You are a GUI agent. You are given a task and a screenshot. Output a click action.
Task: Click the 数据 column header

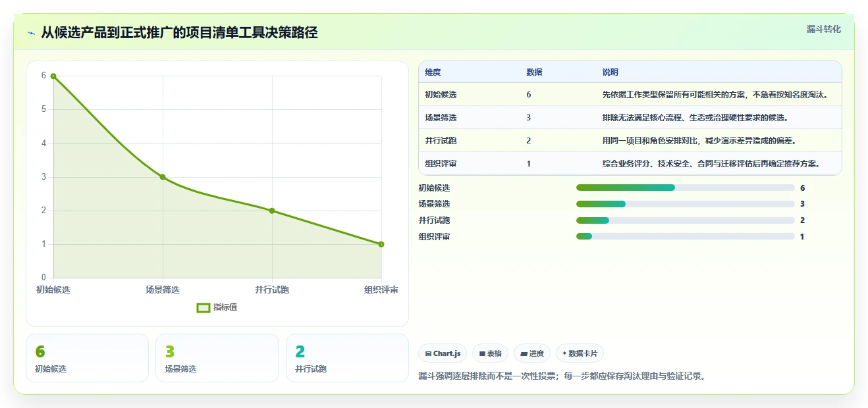point(534,72)
